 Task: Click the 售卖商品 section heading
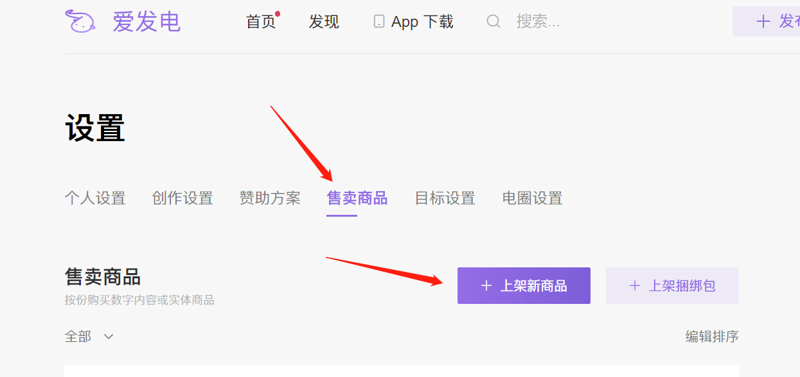(103, 278)
